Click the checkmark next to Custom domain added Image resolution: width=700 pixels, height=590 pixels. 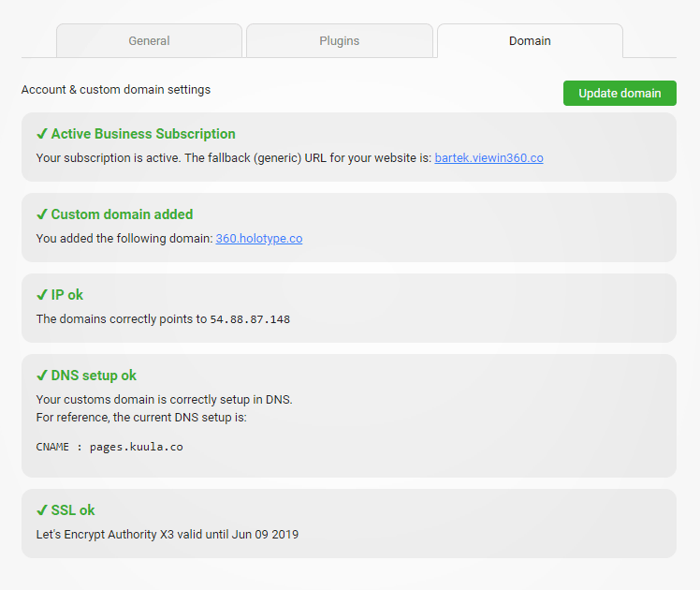click(x=42, y=214)
